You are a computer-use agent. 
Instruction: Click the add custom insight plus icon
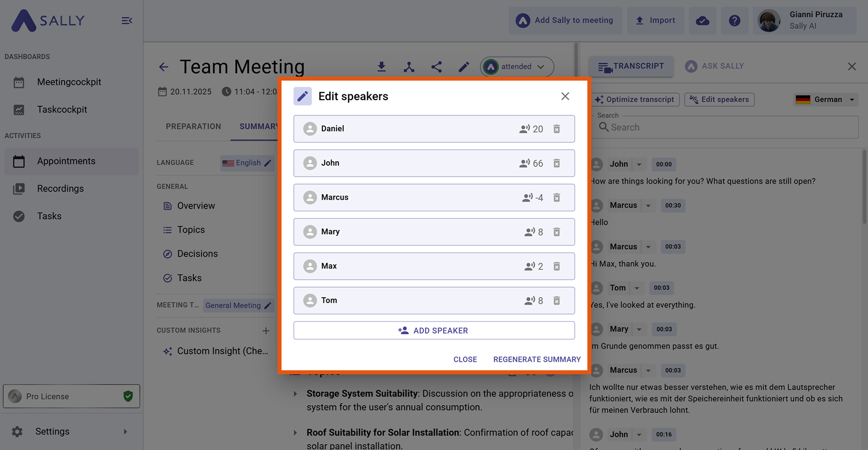tap(266, 331)
